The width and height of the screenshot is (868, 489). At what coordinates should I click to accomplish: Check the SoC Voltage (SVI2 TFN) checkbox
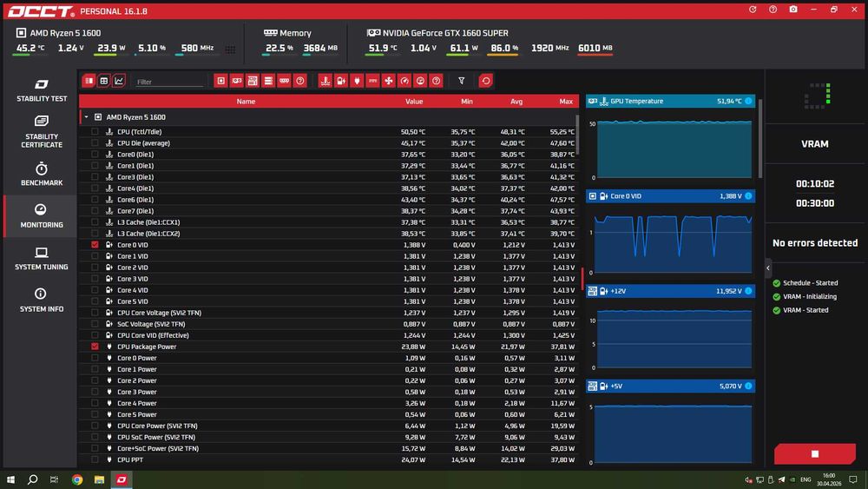pyautogui.click(x=95, y=324)
